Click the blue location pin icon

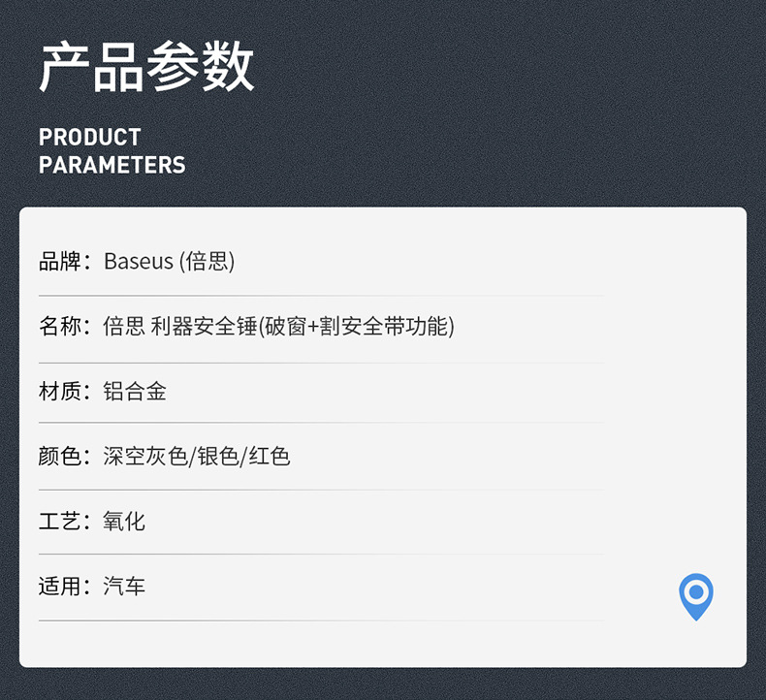click(696, 594)
